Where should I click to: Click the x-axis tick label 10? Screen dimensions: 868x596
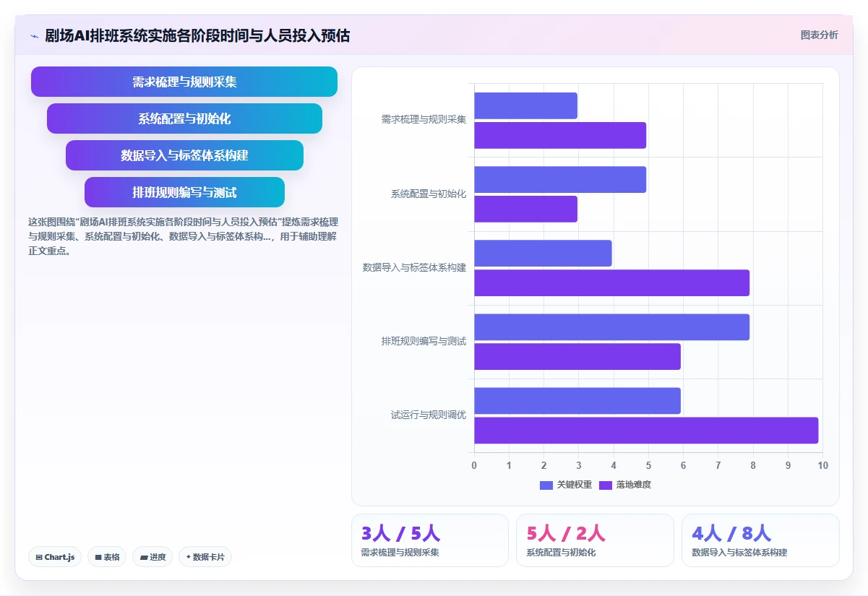coord(822,465)
